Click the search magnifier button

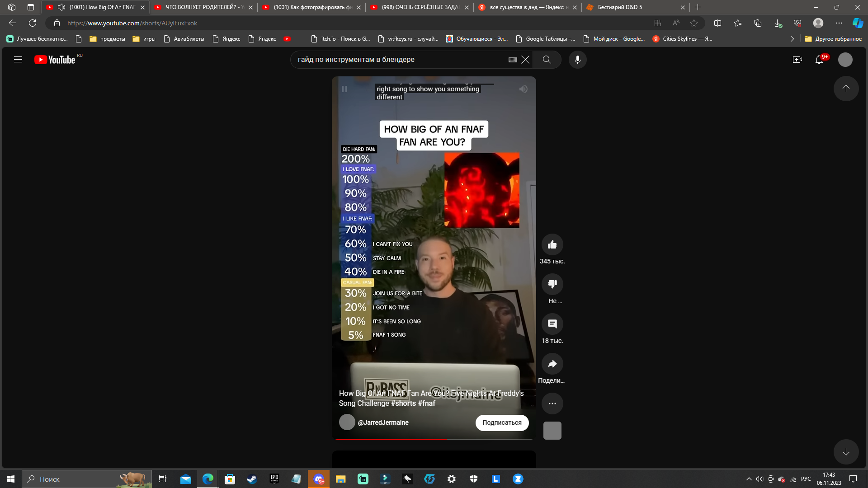547,60
